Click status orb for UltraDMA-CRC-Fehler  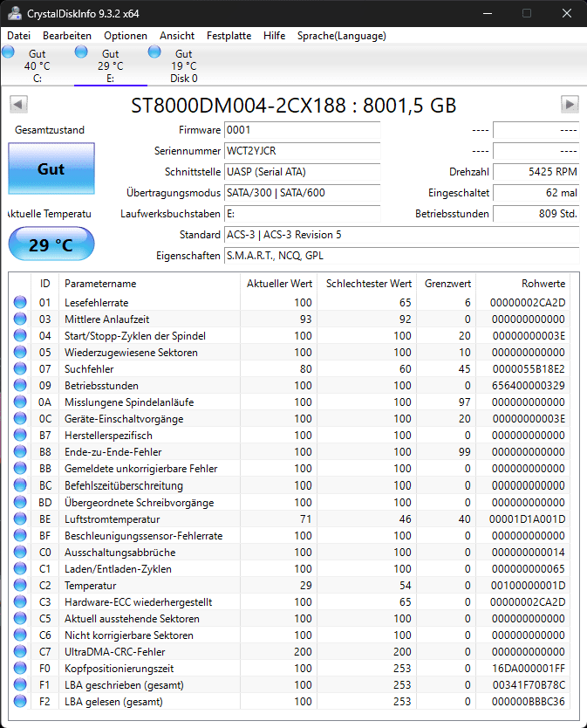[20, 652]
